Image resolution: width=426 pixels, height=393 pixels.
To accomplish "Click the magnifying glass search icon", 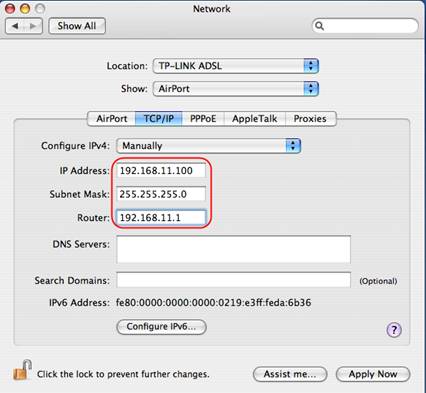I will tap(319, 26).
